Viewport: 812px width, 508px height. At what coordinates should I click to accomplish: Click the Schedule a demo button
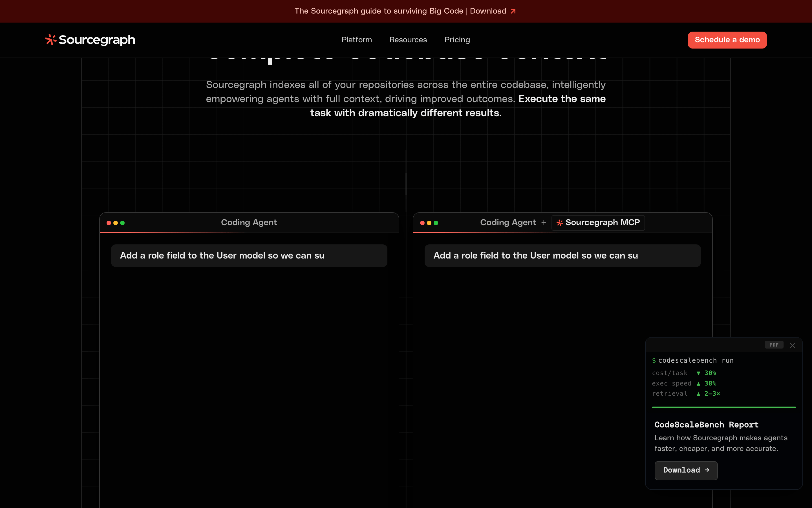click(x=727, y=40)
